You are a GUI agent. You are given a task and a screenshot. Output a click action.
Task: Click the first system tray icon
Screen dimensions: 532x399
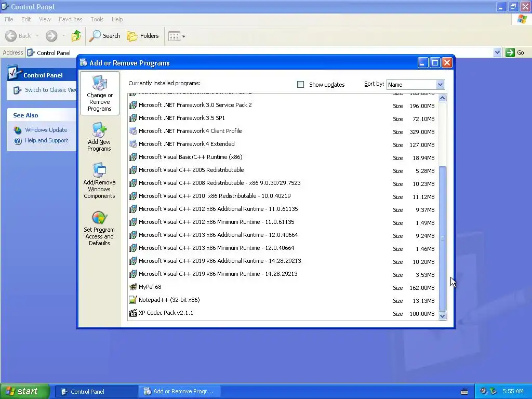pyautogui.click(x=483, y=391)
